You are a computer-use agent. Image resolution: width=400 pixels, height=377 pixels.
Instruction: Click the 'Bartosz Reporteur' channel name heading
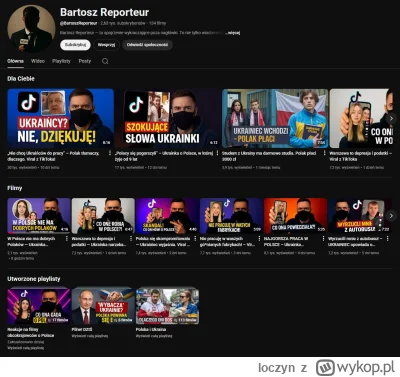[x=104, y=12]
